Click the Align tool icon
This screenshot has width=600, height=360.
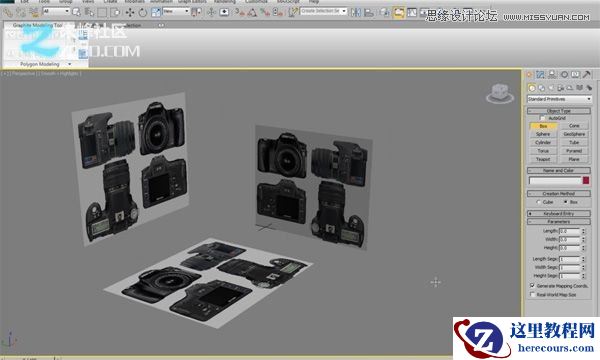[368, 13]
